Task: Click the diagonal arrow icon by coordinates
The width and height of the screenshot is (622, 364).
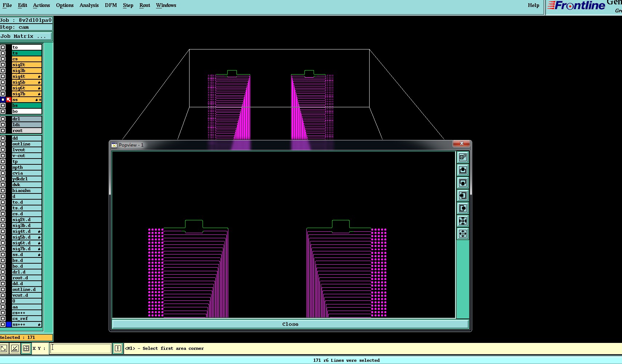Action: point(4,348)
